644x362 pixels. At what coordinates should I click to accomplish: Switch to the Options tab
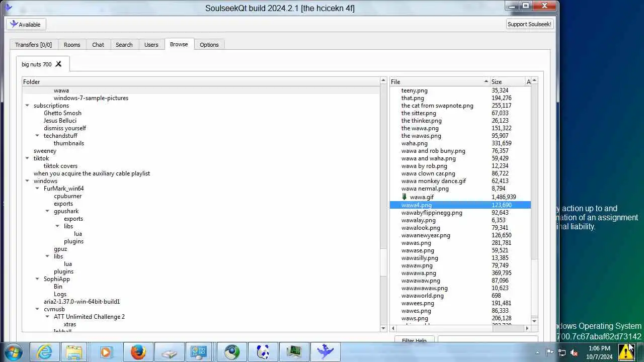point(209,45)
